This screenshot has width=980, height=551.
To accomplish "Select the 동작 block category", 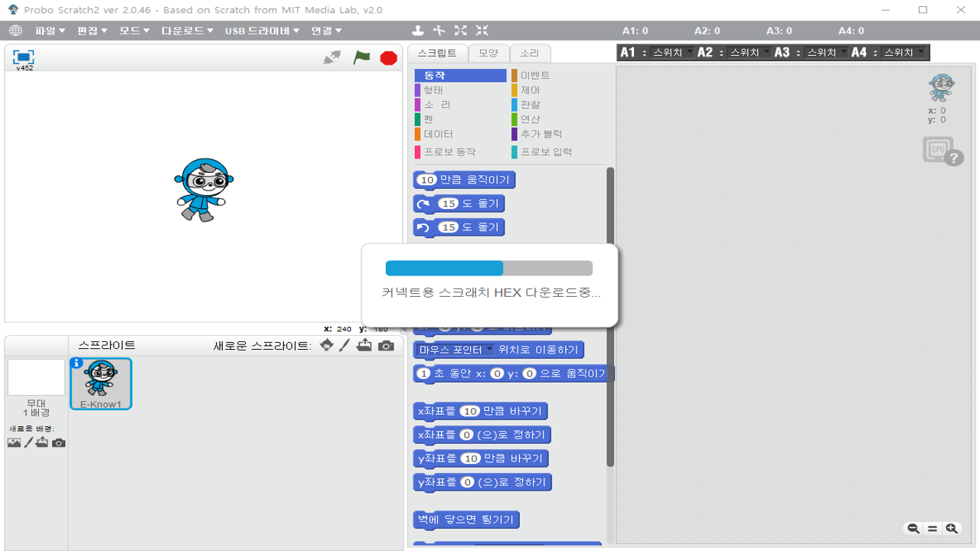I will coord(460,75).
